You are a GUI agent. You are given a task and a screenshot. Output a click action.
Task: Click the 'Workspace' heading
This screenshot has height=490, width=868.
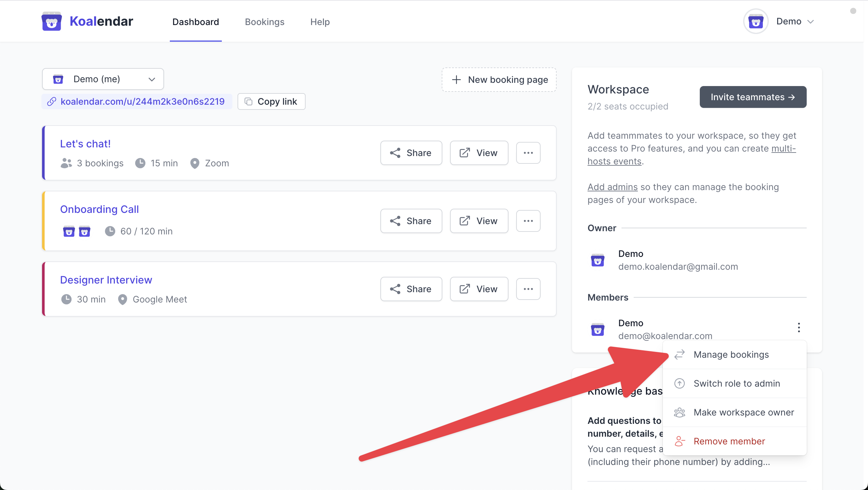tap(618, 89)
